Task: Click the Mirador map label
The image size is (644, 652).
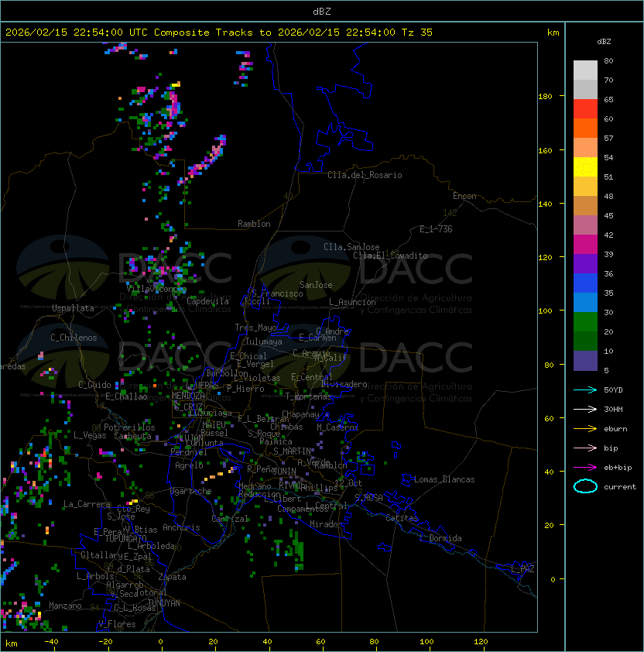Action: 326,524
